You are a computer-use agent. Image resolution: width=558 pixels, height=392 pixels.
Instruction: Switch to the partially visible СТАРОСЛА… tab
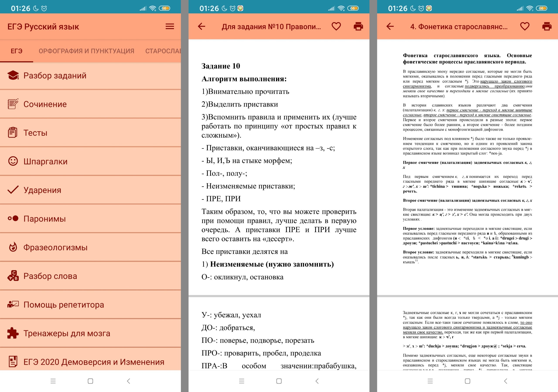click(x=163, y=51)
